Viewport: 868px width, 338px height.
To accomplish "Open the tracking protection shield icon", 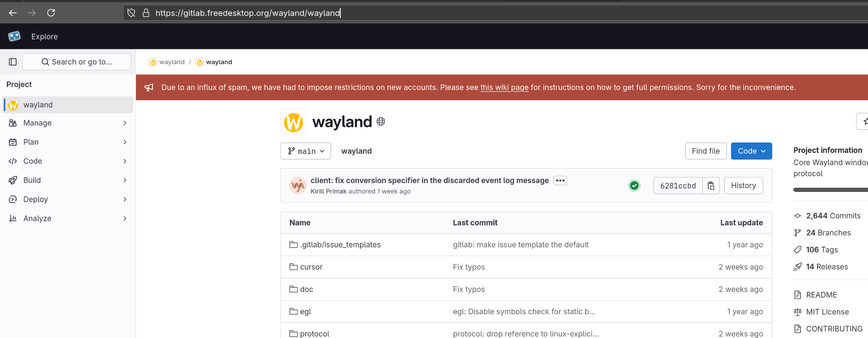I will coord(131,13).
